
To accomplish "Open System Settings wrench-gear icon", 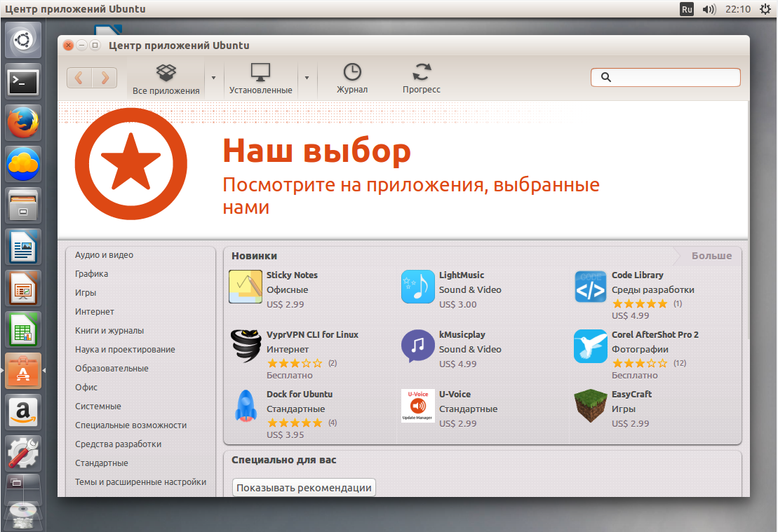I will 23,453.
